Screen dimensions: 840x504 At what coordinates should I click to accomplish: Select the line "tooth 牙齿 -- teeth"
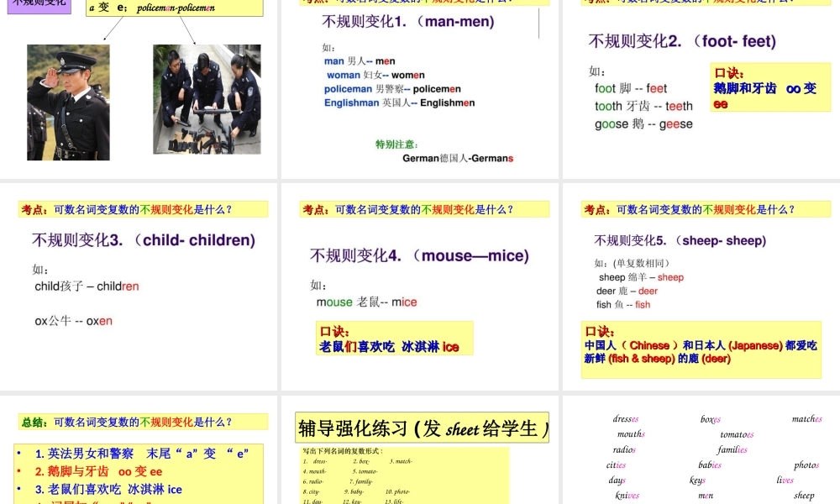click(643, 106)
